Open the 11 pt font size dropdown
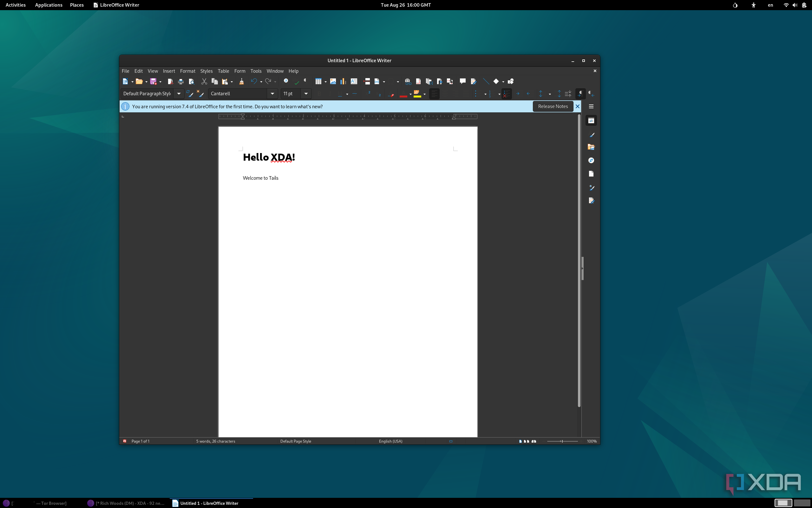This screenshot has height=508, width=812. pos(306,94)
